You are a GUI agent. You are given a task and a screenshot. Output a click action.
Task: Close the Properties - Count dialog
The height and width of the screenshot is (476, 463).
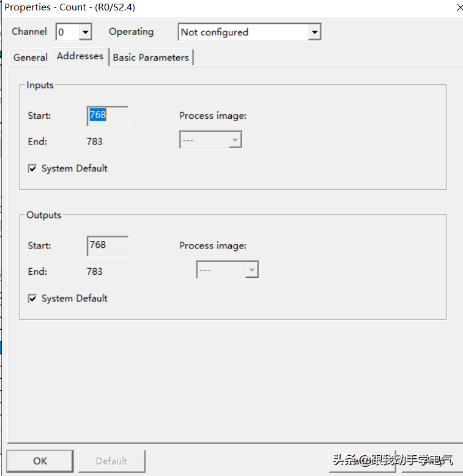(459, 7)
